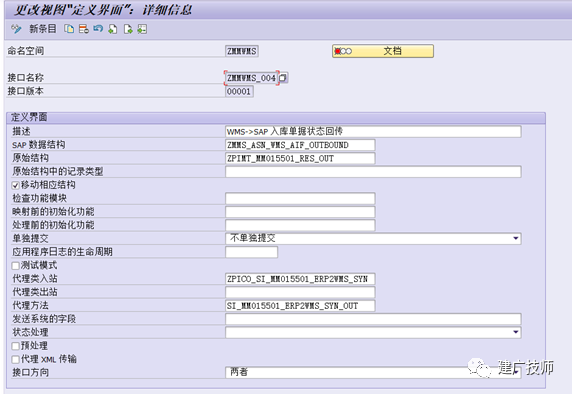Click the 原始结构 field ZPIMT_MM015501_RES_OUT
Screen dimensions: 572x394
click(x=300, y=158)
